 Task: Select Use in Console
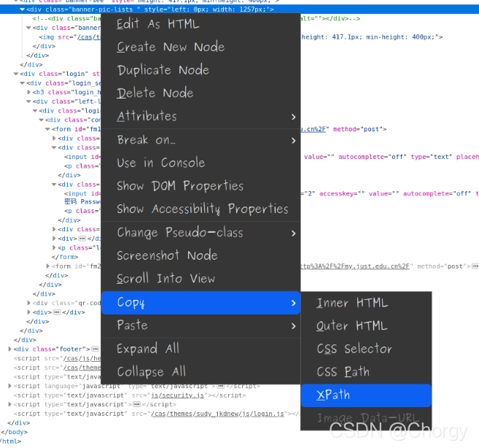point(200,163)
